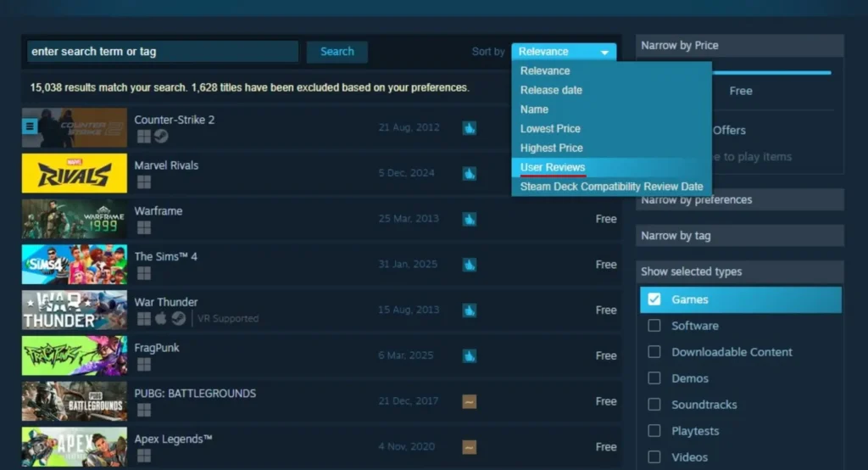868x470 pixels.
Task: Collapse the Sort by Relevance dropdown
Action: click(x=564, y=52)
